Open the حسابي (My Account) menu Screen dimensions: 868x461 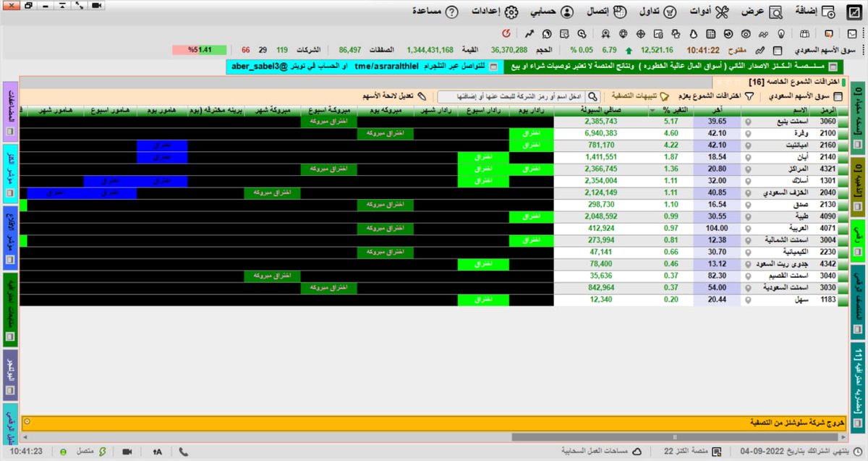pos(552,12)
